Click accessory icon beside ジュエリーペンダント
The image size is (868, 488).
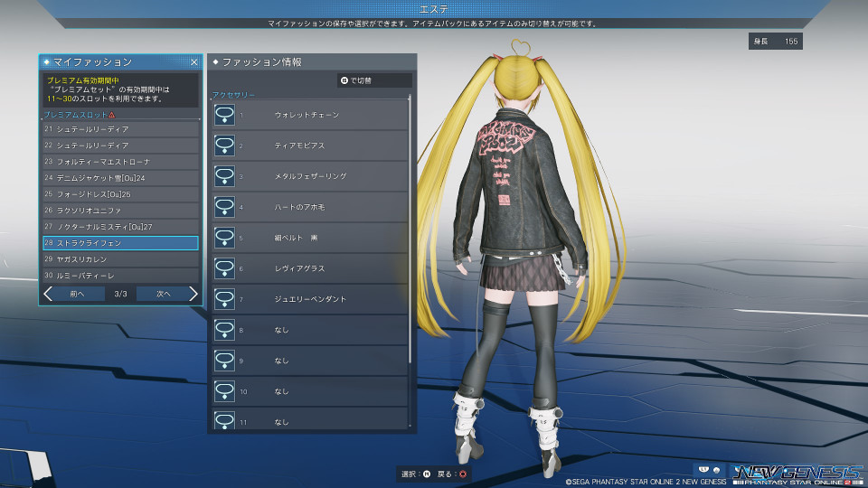(x=224, y=299)
